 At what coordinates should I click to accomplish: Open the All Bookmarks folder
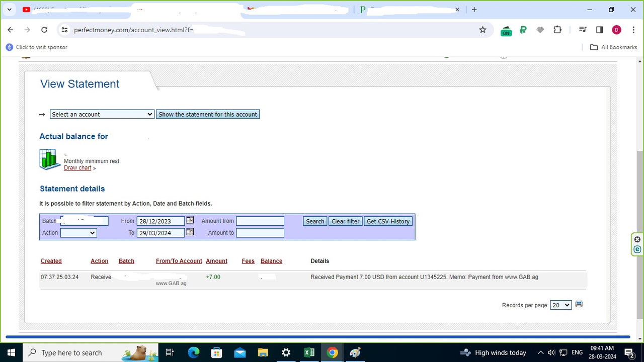click(613, 47)
